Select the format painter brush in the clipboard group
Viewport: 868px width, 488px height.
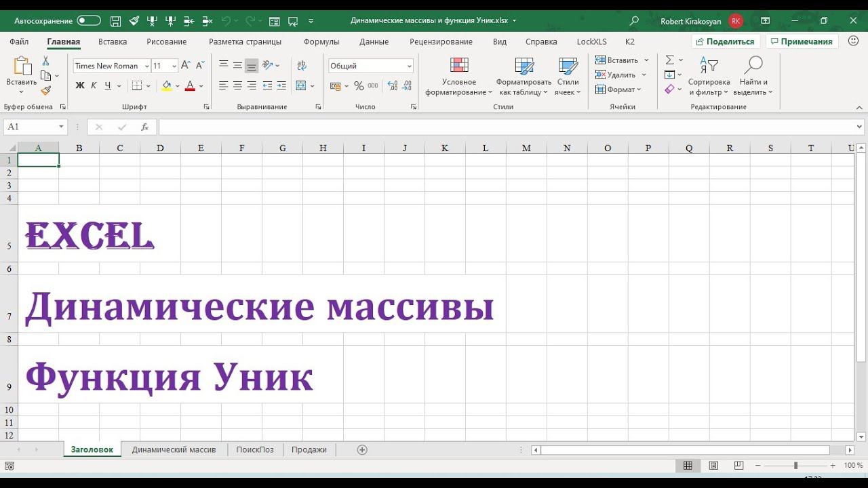tap(45, 90)
